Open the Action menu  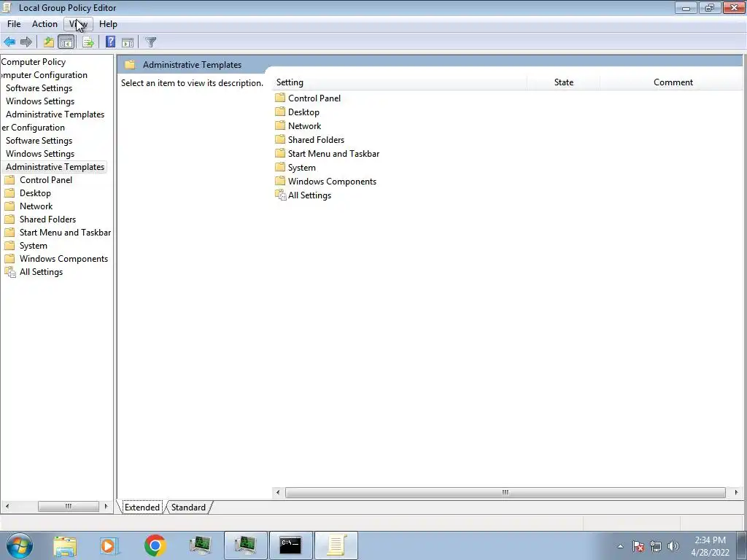(44, 24)
